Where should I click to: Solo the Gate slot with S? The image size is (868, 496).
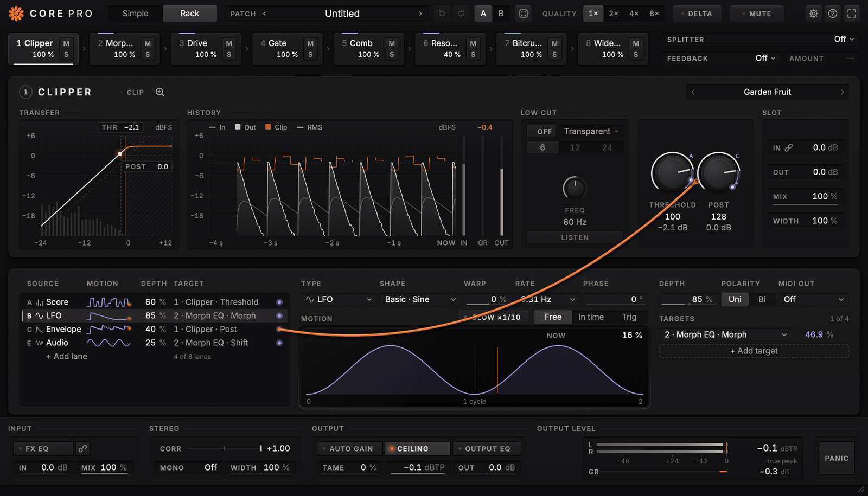coord(310,54)
